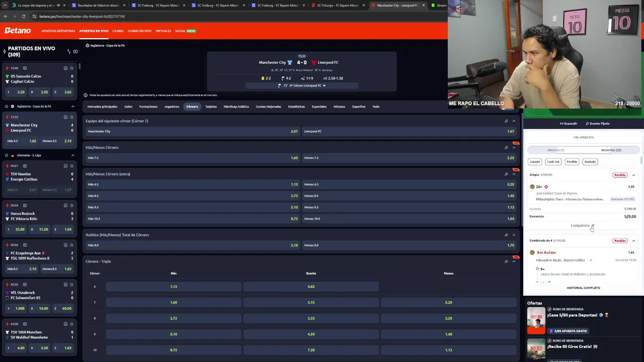Viewport: 644px width, 362px height.
Task: Pin the Asiático Total de Córners market
Action: click(x=506, y=235)
